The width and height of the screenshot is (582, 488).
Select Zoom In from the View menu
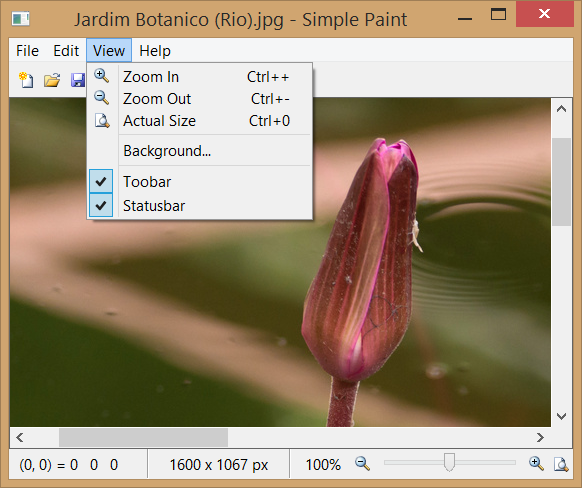200,77
